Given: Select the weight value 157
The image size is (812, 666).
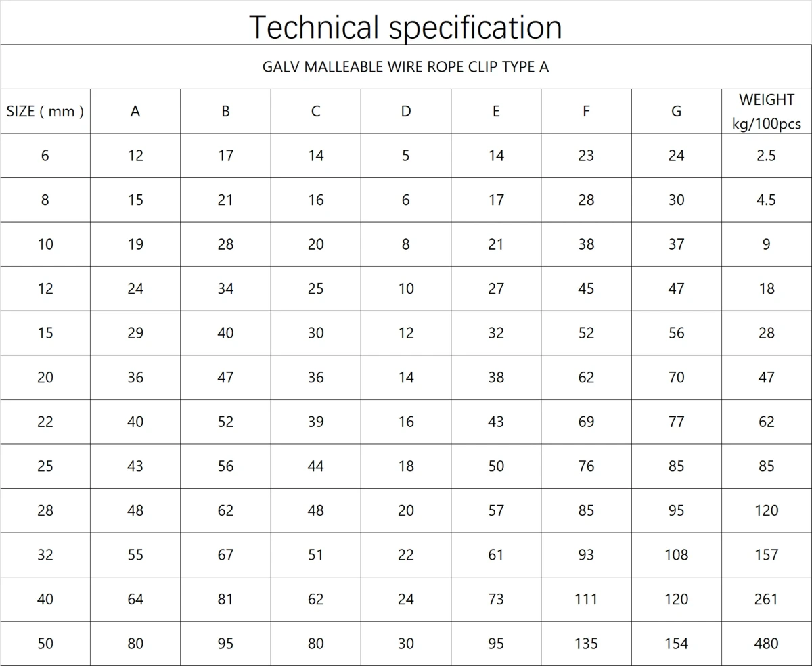Looking at the screenshot, I should 767,555.
